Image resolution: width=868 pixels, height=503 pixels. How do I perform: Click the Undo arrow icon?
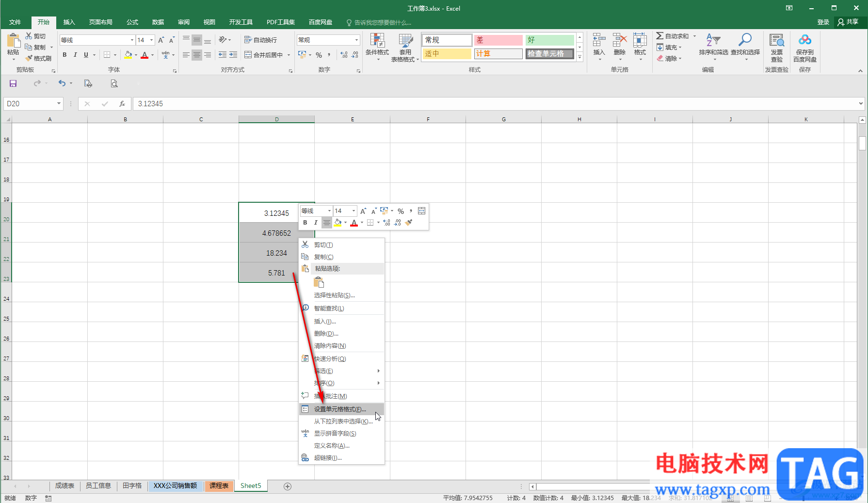coord(62,83)
